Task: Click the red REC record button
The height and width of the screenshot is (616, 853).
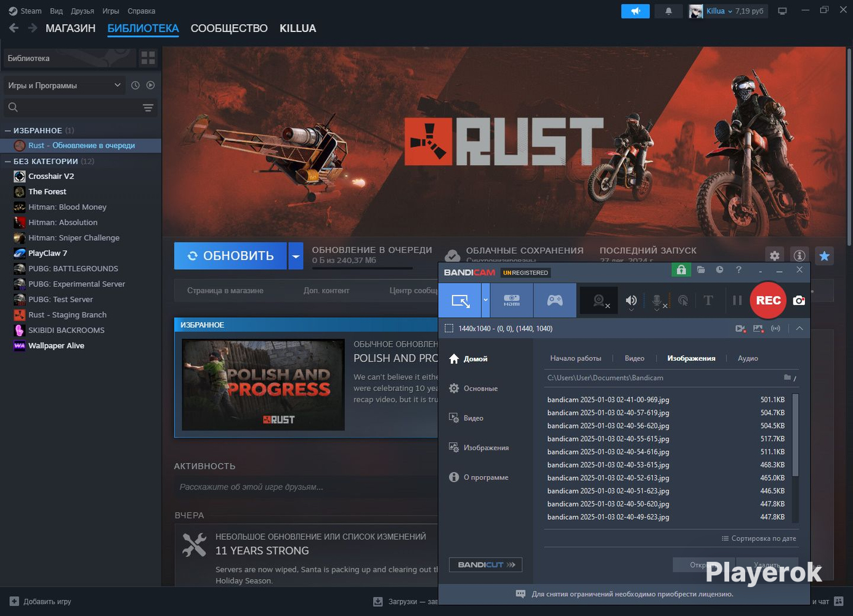Action: click(x=768, y=300)
